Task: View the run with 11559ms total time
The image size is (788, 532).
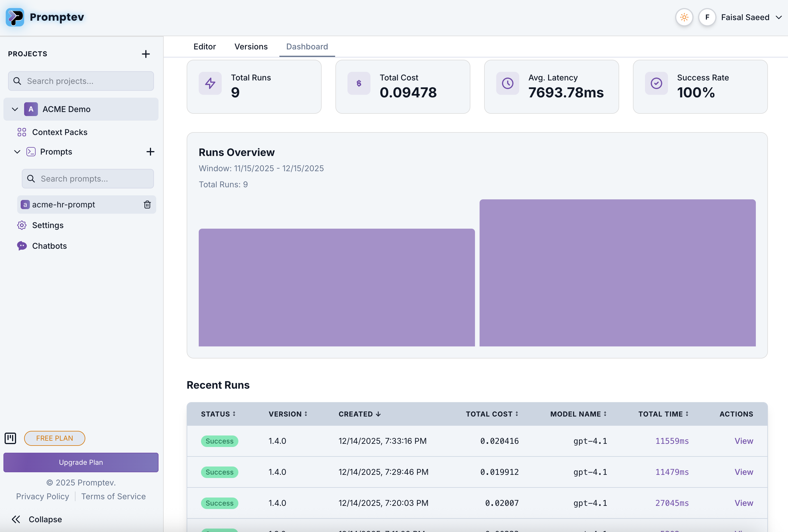Action: point(743,441)
